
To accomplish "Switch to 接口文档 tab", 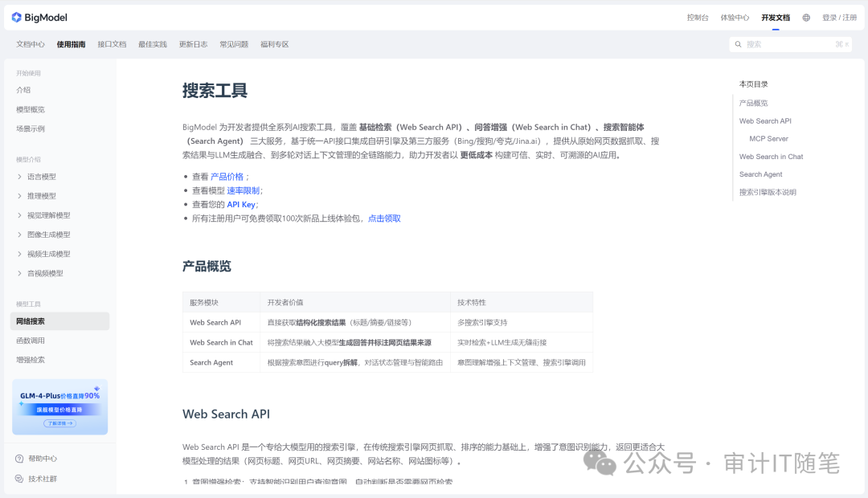I will (x=112, y=44).
